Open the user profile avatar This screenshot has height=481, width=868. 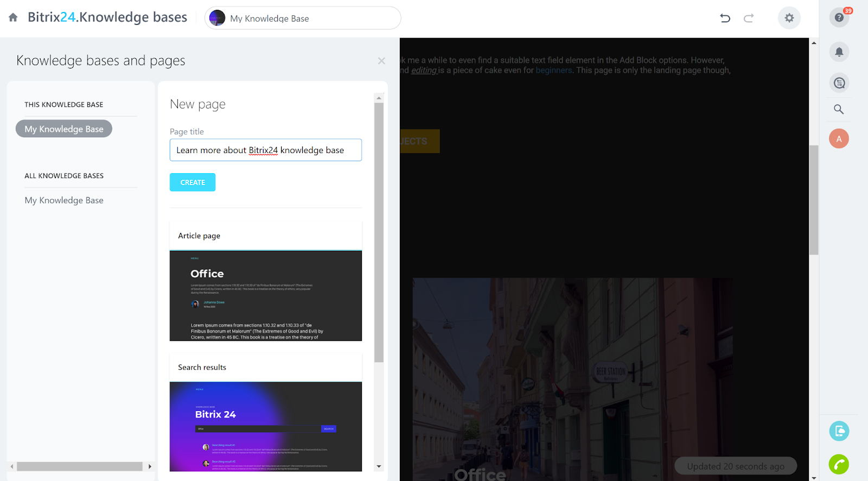[839, 139]
